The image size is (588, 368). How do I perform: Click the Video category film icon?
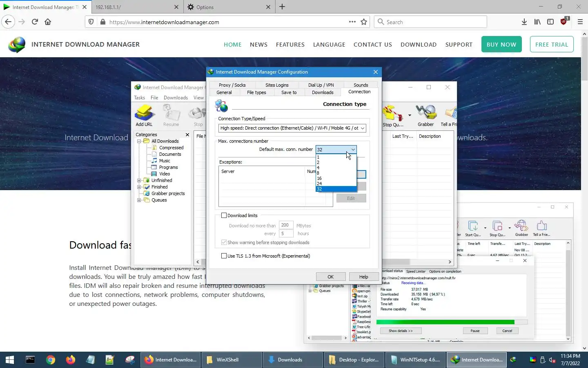[x=154, y=174]
